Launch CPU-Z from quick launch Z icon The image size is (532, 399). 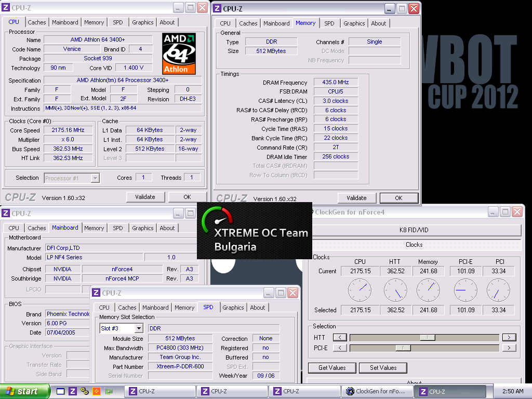click(x=73, y=391)
